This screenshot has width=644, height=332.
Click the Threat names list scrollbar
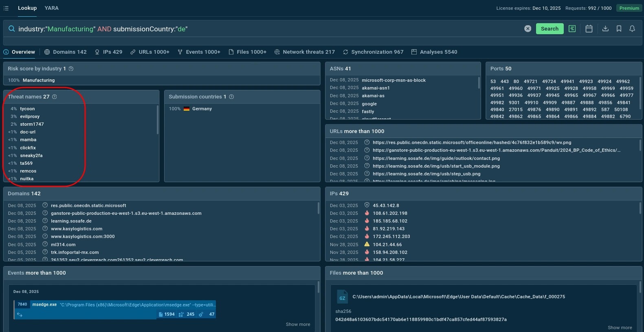click(157, 120)
